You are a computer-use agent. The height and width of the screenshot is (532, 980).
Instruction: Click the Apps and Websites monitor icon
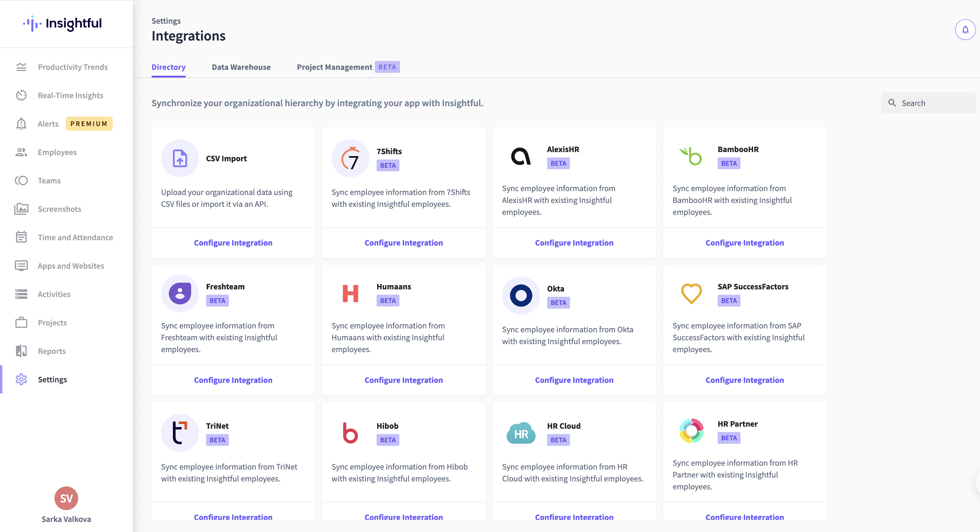pos(21,265)
